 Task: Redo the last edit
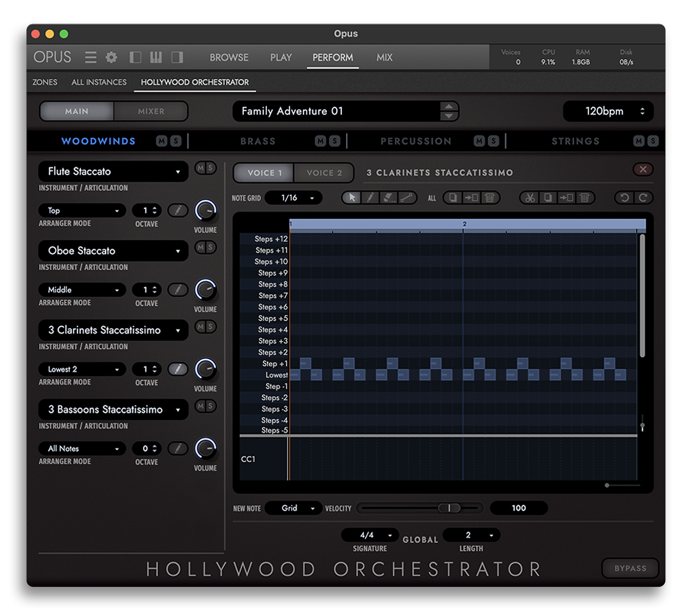643,198
